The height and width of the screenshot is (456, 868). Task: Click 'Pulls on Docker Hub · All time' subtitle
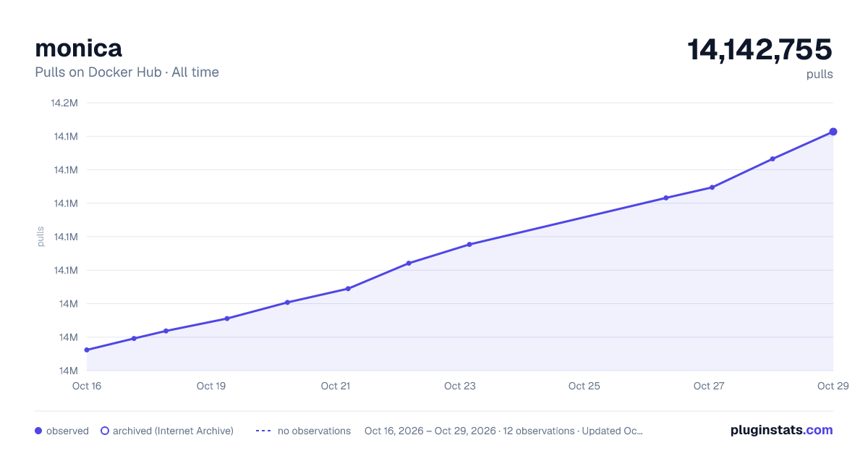127,72
